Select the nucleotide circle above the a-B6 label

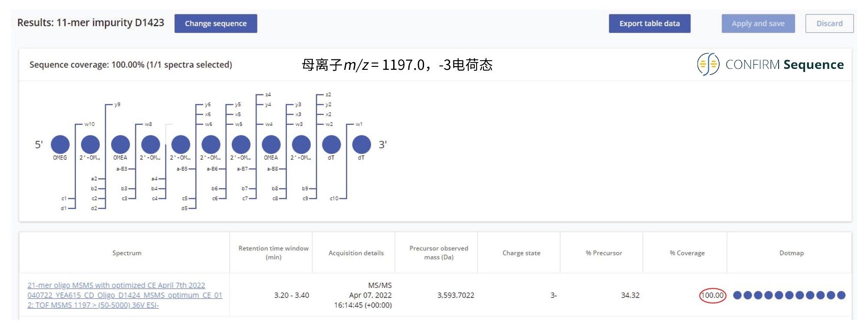(x=211, y=144)
